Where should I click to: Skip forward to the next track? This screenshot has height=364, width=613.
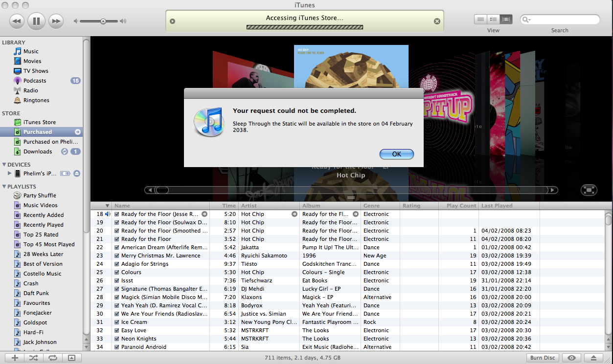(57, 21)
